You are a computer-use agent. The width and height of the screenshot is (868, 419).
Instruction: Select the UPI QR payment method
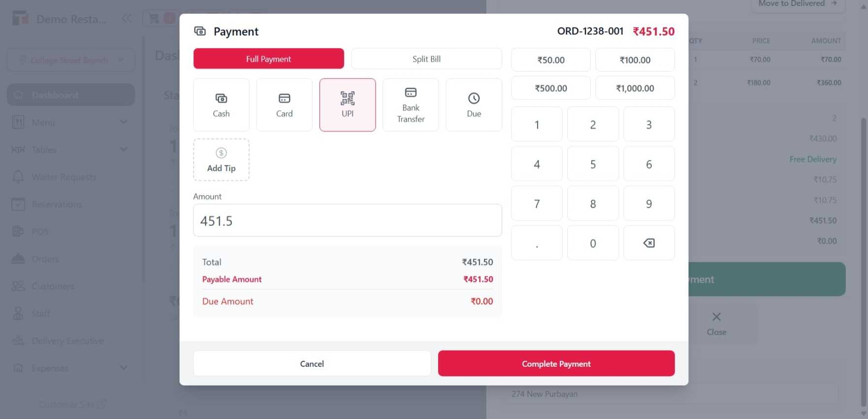347,105
